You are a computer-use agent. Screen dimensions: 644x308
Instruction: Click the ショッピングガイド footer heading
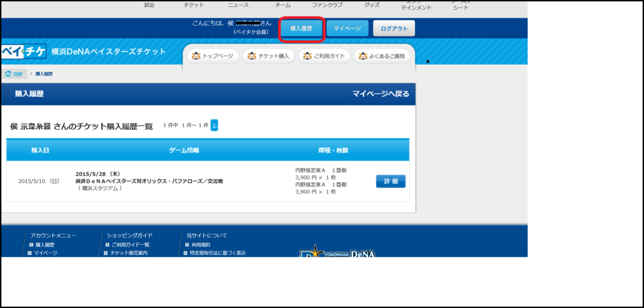pos(130,236)
